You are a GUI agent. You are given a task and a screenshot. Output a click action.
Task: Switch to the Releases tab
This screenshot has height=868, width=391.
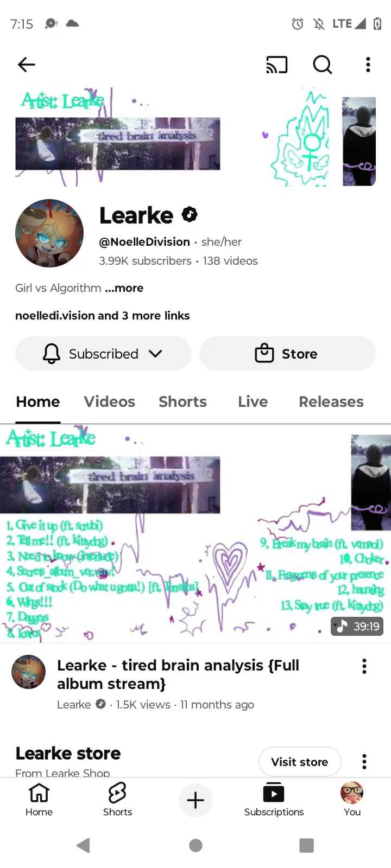tap(331, 402)
